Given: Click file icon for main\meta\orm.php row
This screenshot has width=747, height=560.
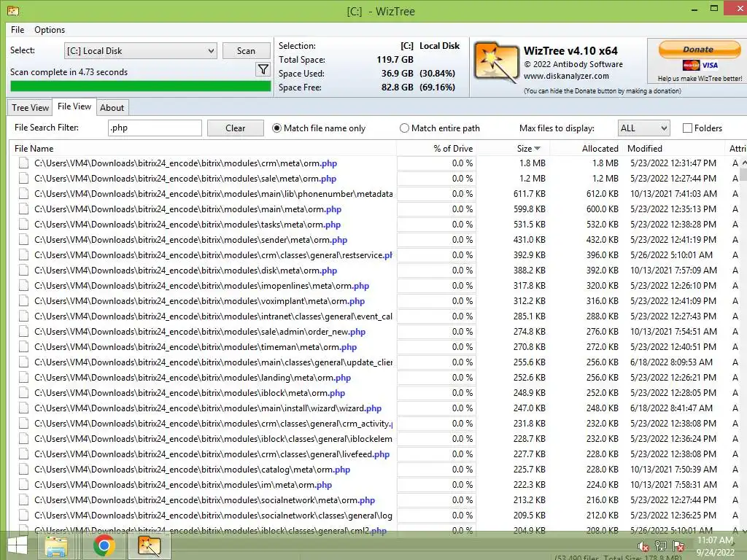Looking at the screenshot, I should coord(23,209).
